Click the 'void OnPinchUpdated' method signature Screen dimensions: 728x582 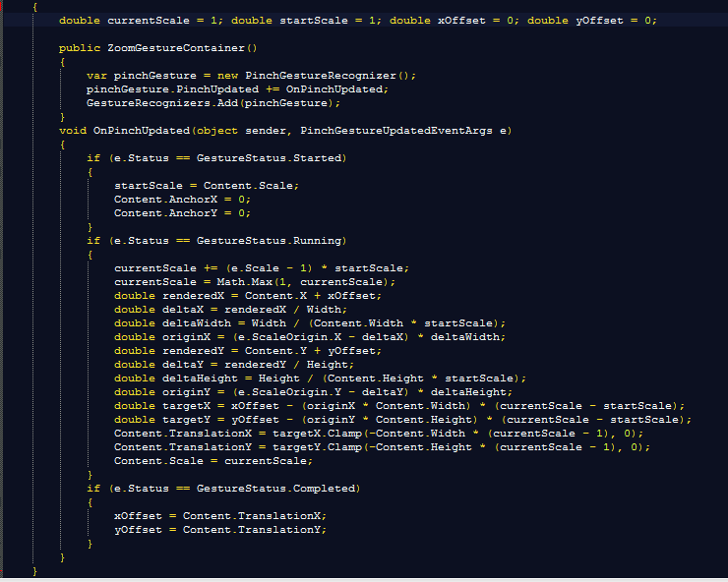285,131
